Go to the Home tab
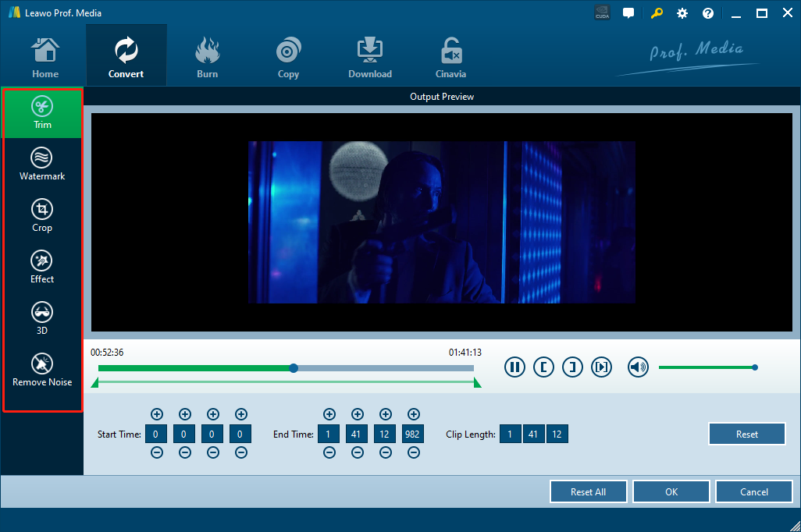 coord(45,58)
